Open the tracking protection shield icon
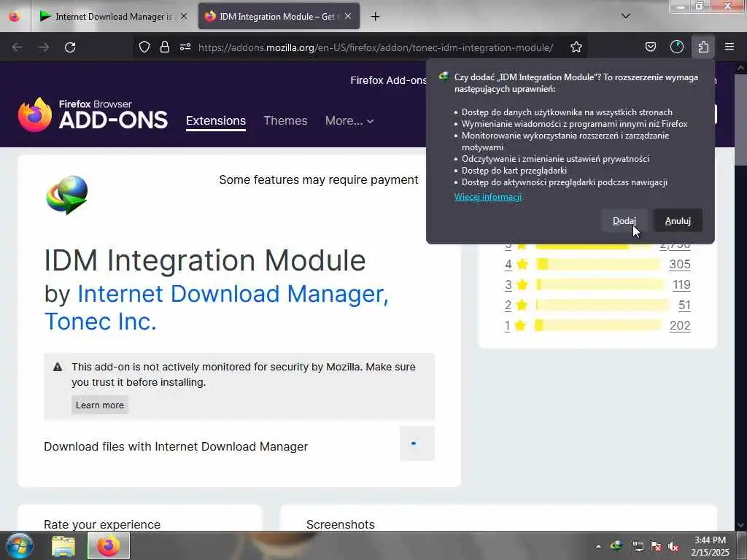747x560 pixels. point(144,47)
